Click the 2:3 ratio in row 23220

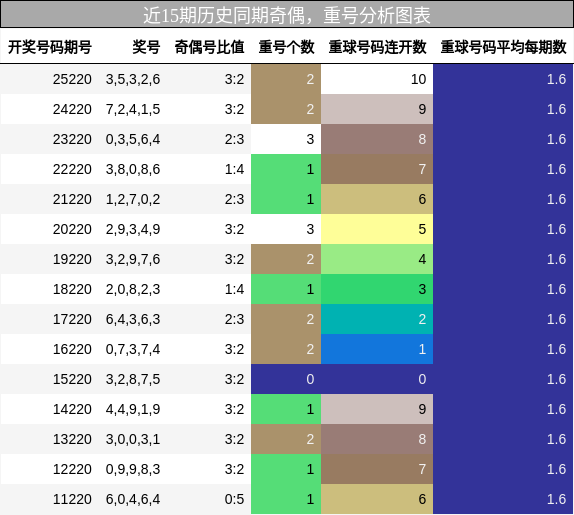click(234, 139)
